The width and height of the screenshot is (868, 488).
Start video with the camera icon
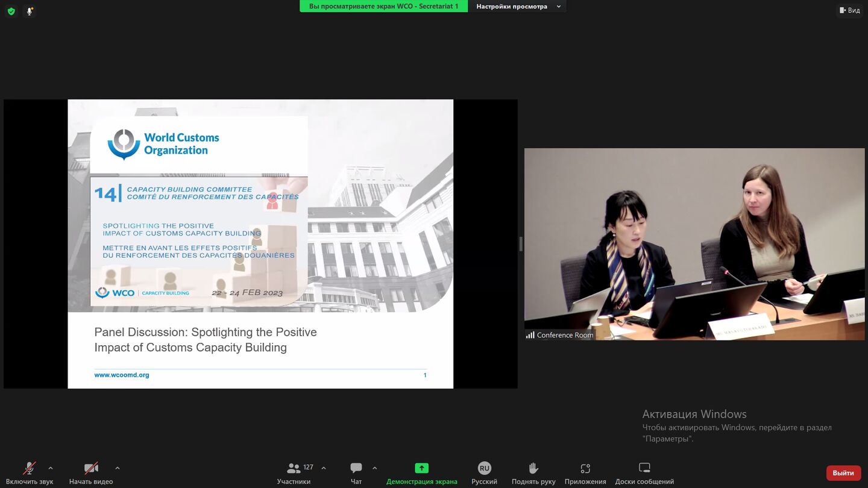point(91,468)
